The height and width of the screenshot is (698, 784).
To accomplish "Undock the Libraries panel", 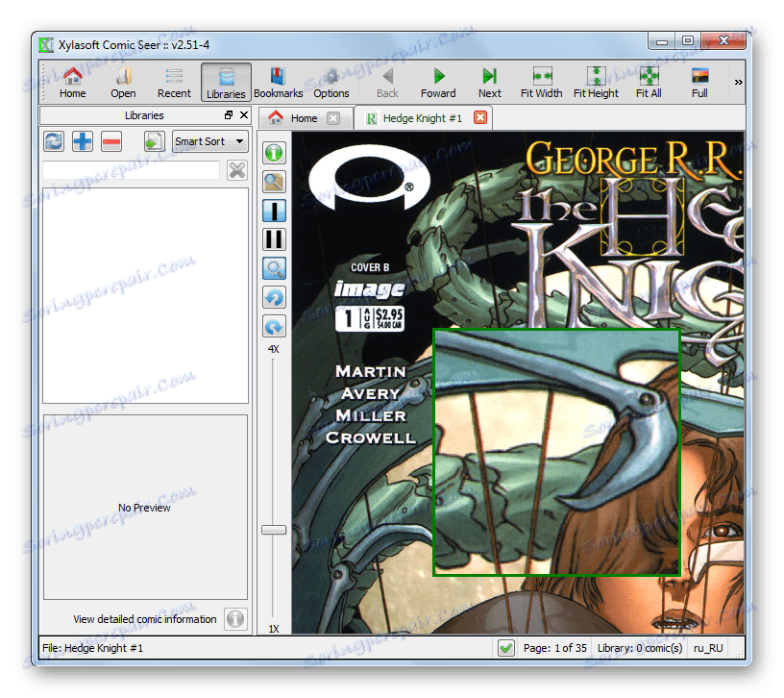I will pos(229,115).
